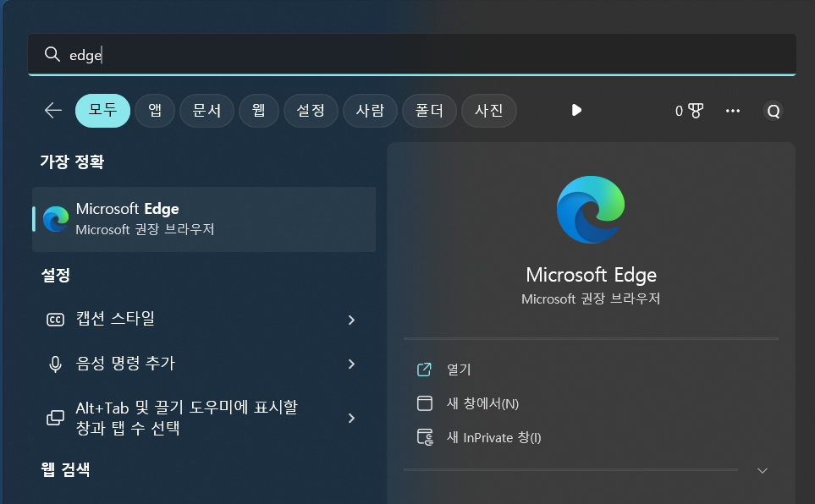The width and height of the screenshot is (815, 504).
Task: Open the 음성 명령 추가 settings result
Action: point(204,364)
